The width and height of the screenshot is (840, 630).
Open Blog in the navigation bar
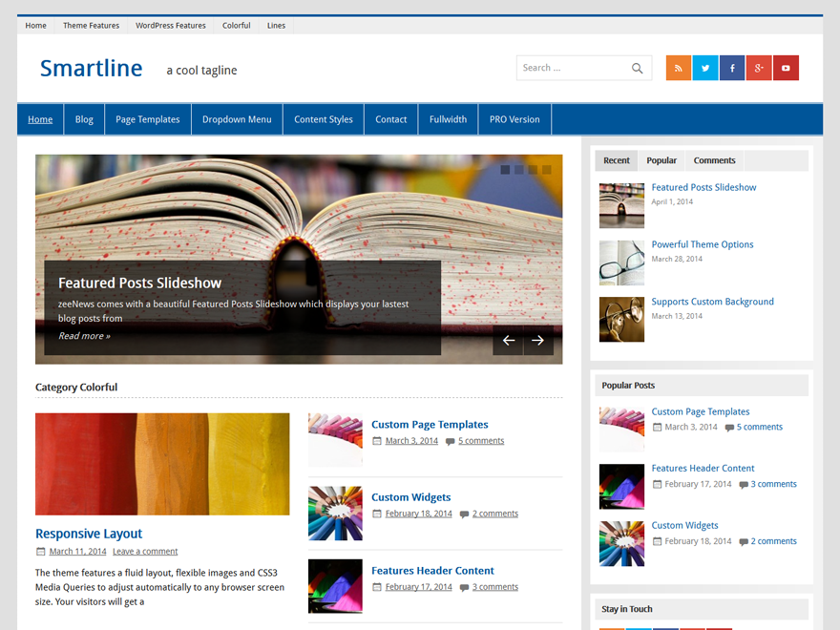[x=84, y=119]
